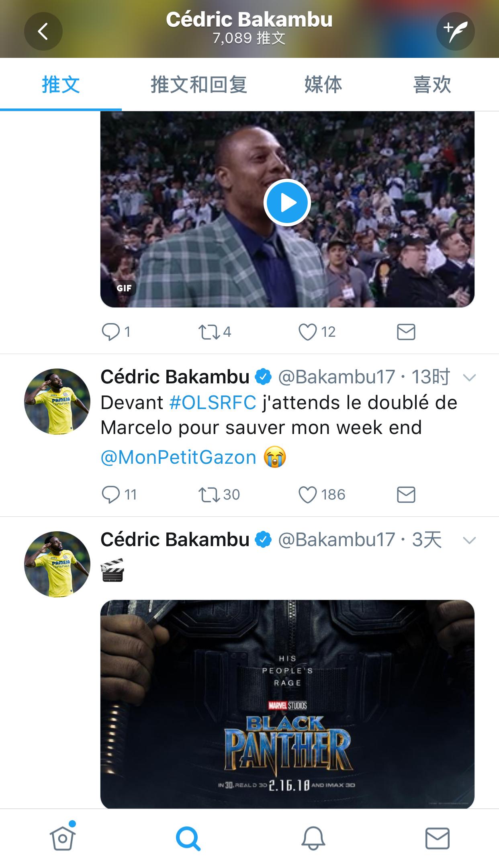Open the 媒体 tab

[323, 85]
